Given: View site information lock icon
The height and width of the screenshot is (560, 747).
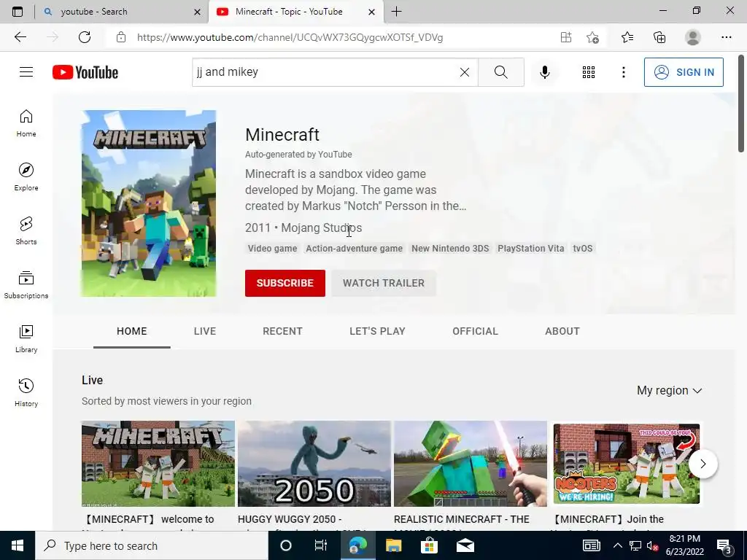Looking at the screenshot, I should click(121, 37).
